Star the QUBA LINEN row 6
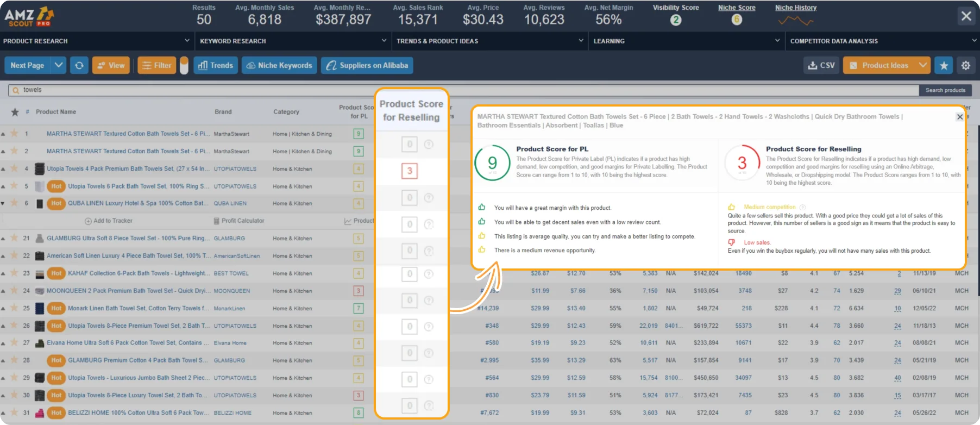 (x=15, y=203)
